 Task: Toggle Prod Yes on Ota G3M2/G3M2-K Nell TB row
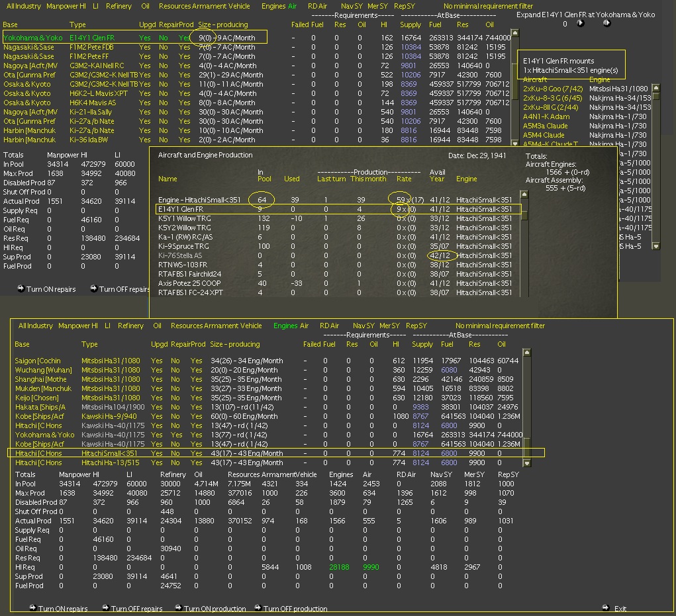click(185, 75)
